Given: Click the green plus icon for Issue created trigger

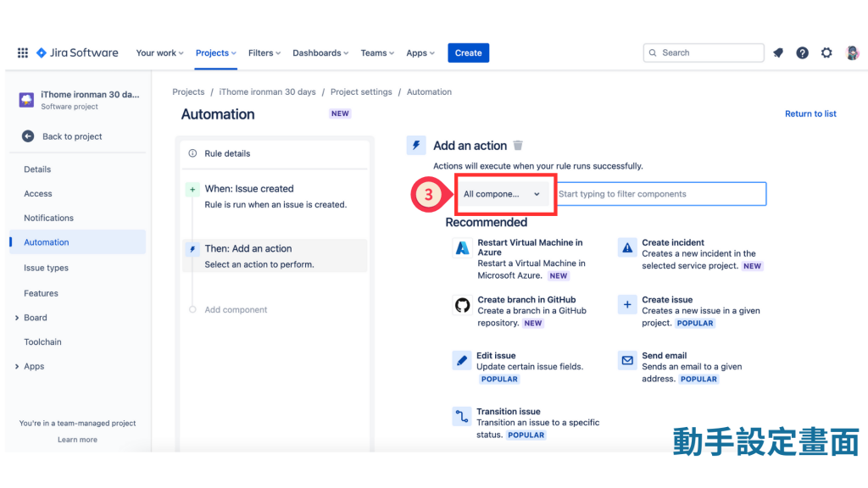Looking at the screenshot, I should [192, 189].
